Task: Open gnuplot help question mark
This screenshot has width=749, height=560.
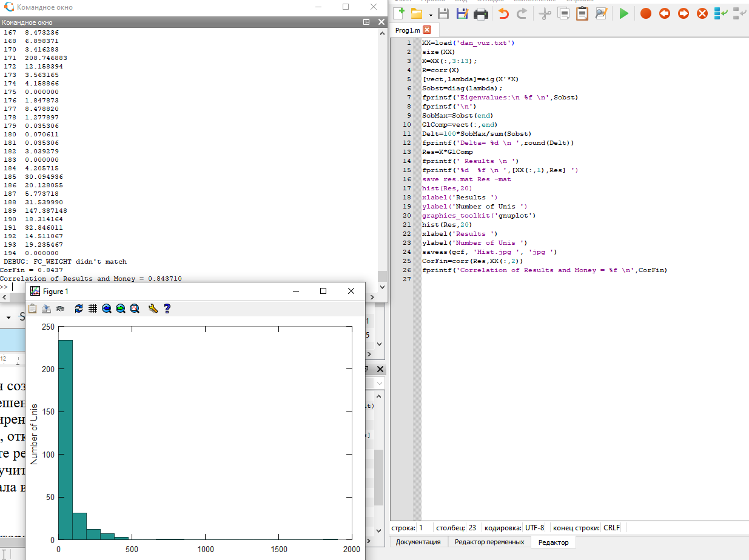Action: click(x=167, y=308)
